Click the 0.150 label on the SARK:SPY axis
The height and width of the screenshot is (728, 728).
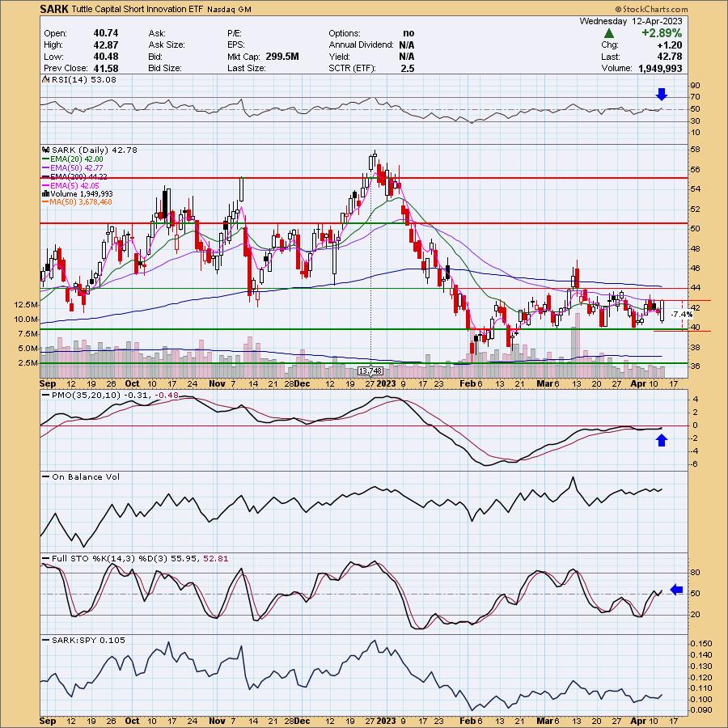pyautogui.click(x=701, y=644)
